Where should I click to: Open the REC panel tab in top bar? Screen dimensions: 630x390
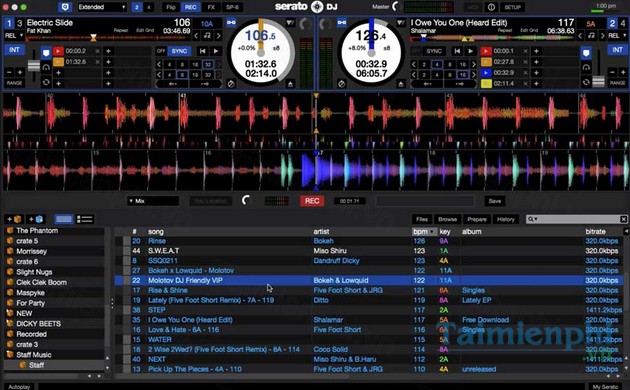click(x=190, y=7)
